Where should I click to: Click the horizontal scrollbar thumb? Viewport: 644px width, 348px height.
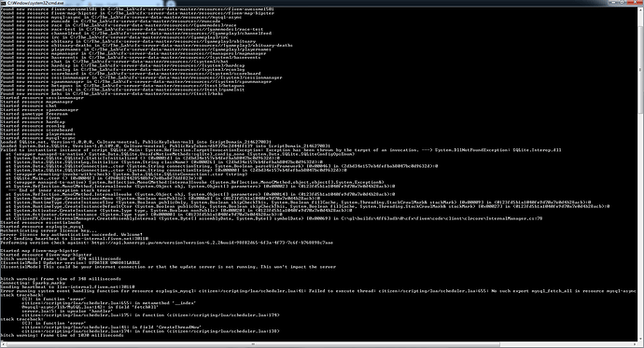253,344
